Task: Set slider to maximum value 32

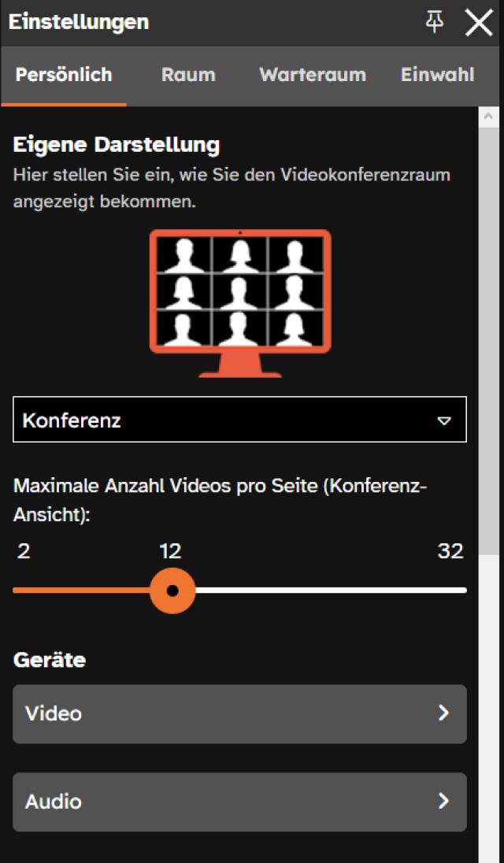Action: (x=465, y=590)
